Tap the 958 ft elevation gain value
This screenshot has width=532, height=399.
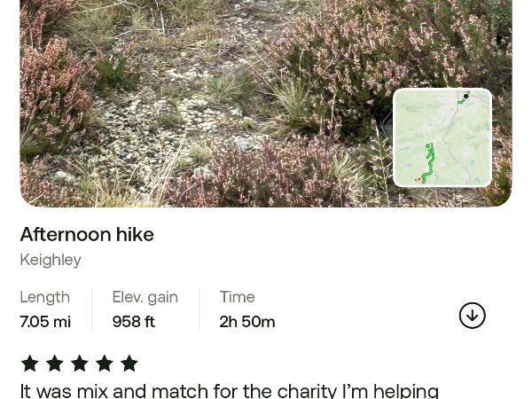click(x=133, y=322)
